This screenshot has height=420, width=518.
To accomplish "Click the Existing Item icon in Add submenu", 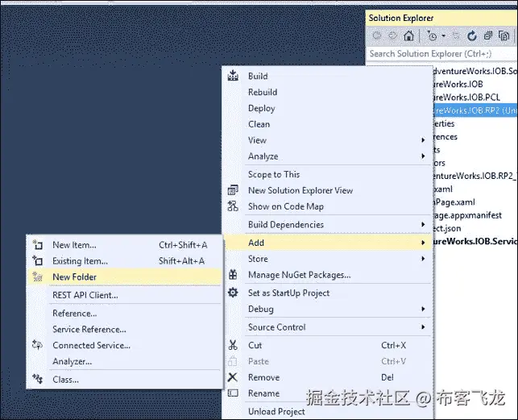I will click(x=37, y=261).
